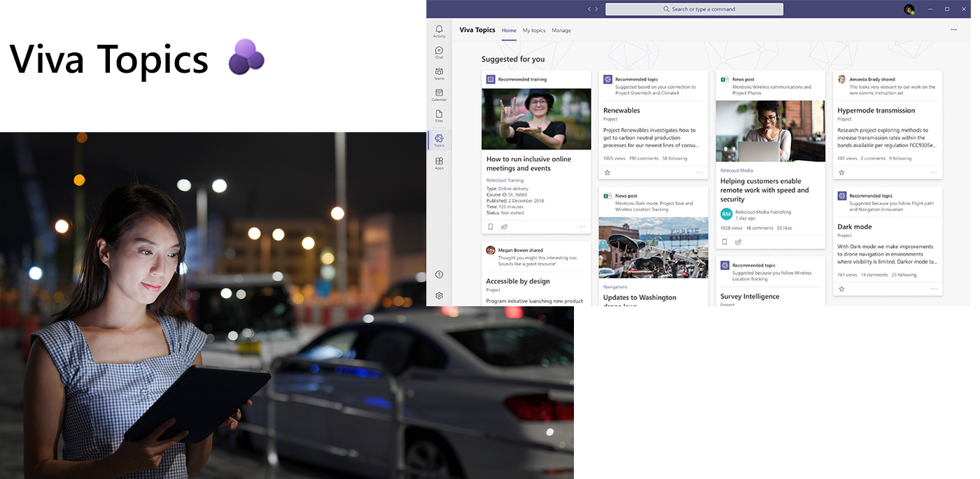Viewport: 980px width, 479px height.
Task: Click '2 comments' on Hypermode transmission card
Action: click(873, 159)
